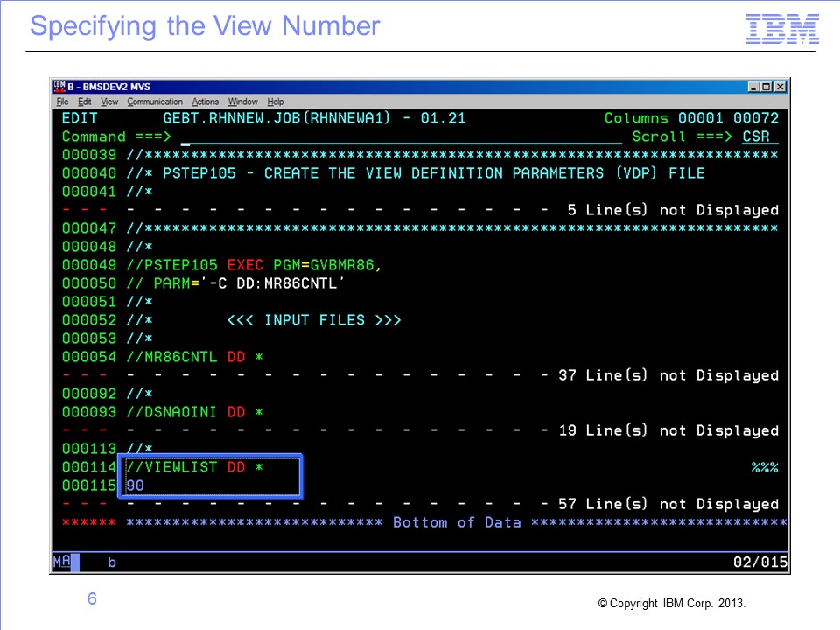
Task: Click the '37 Line(s) not Displayed' row
Action: (420, 375)
